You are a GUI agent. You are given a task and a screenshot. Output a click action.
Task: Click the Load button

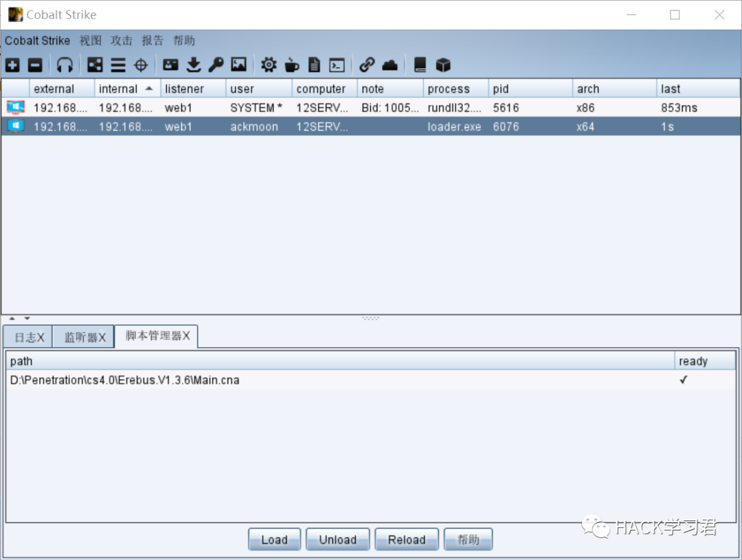(274, 539)
